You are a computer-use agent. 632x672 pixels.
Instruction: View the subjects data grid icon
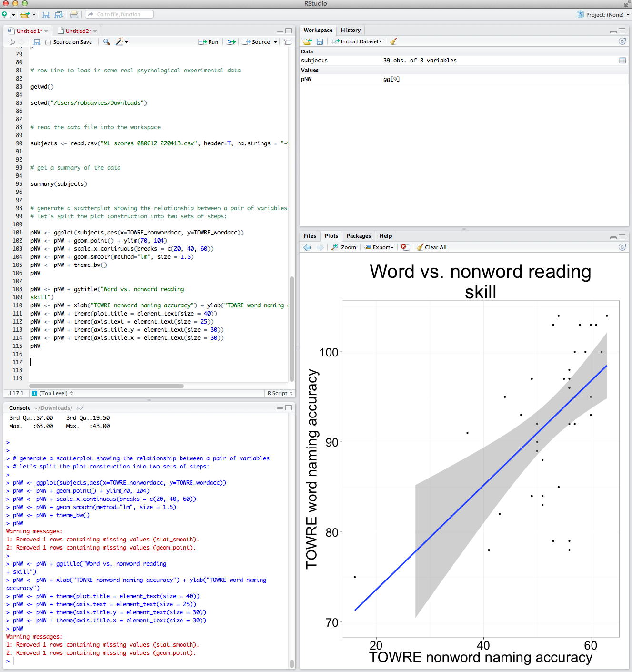pos(622,61)
